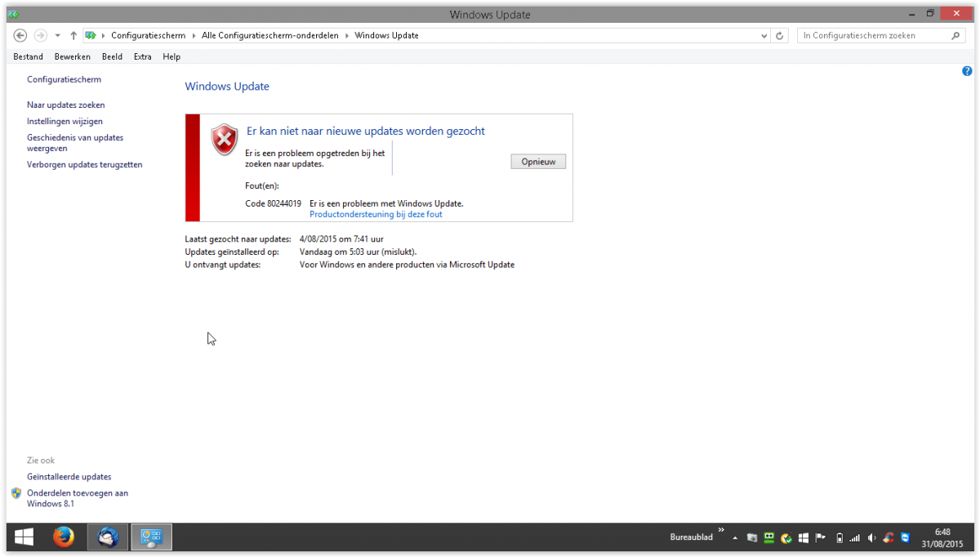Open Geschiedenis van updates weergeven
The image size is (980, 557).
pos(75,143)
